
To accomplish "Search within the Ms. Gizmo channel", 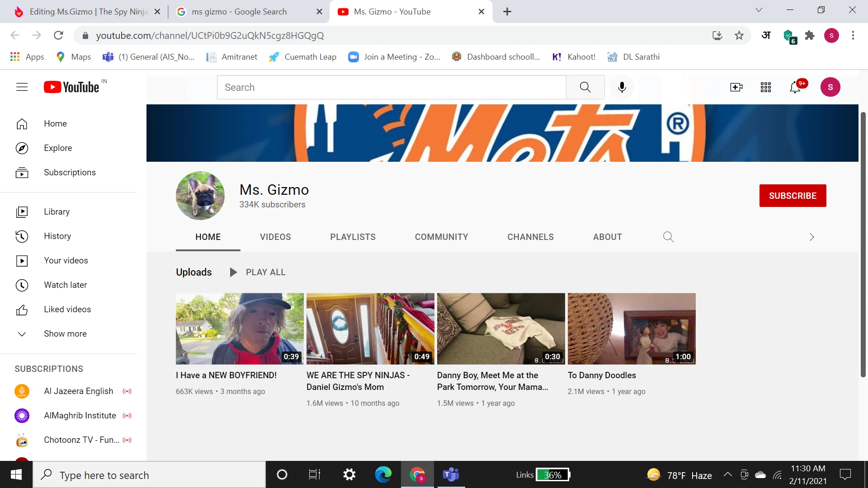I will click(668, 237).
